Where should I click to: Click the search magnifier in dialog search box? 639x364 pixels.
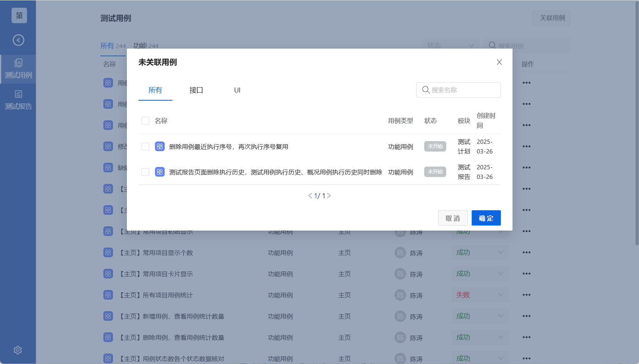(x=426, y=90)
